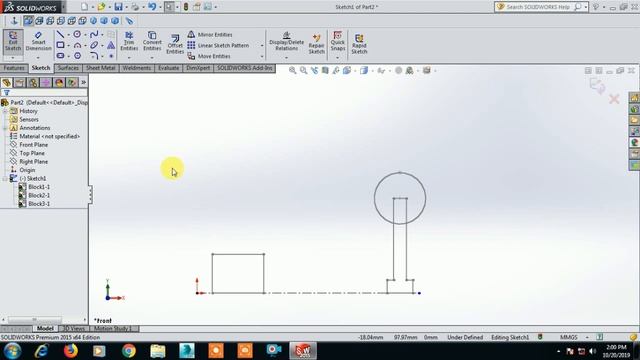
Task: Click the Exit Sketch button
Action: (x=13, y=41)
